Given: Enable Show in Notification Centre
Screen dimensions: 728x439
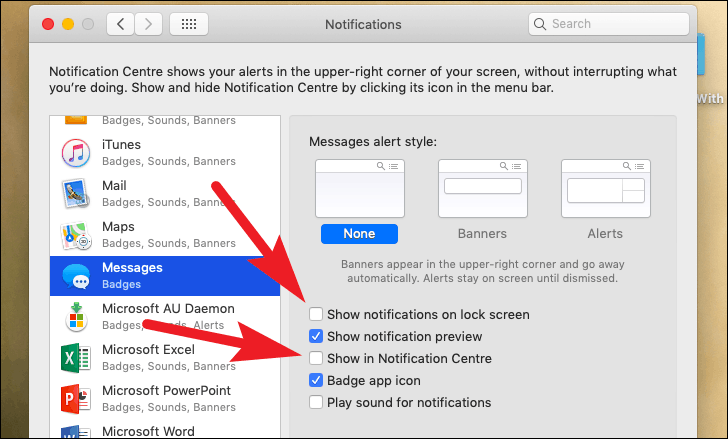Looking at the screenshot, I should [x=316, y=358].
